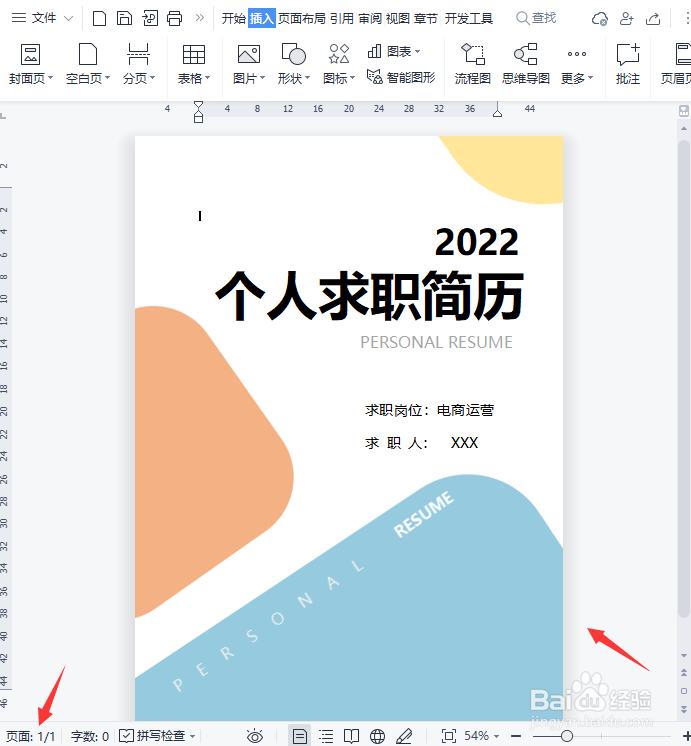Expand the 图片 dropdown arrow
691x746 pixels.
(x=262, y=78)
